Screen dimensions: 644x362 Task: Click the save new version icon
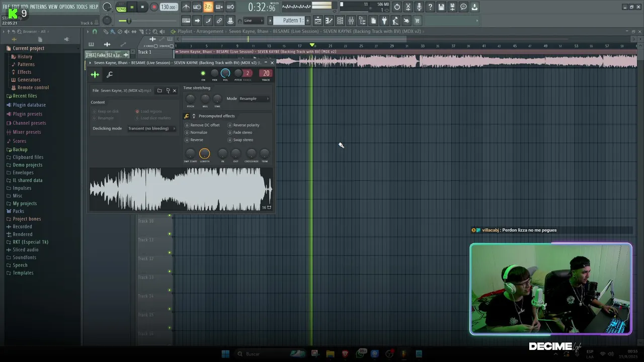pyautogui.click(x=452, y=7)
